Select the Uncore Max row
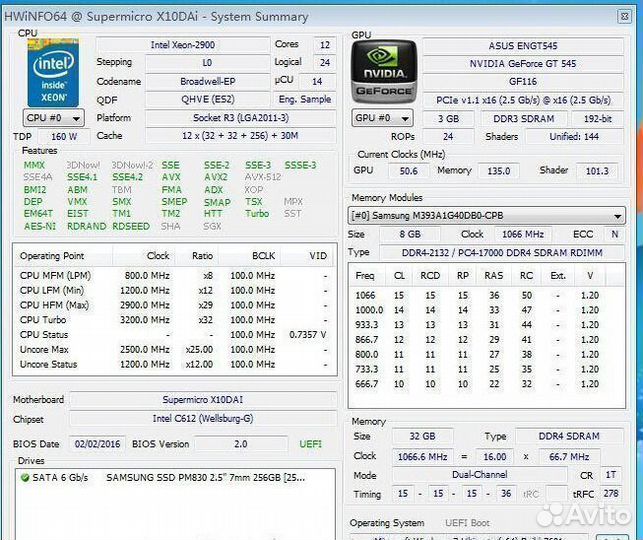 175,350
